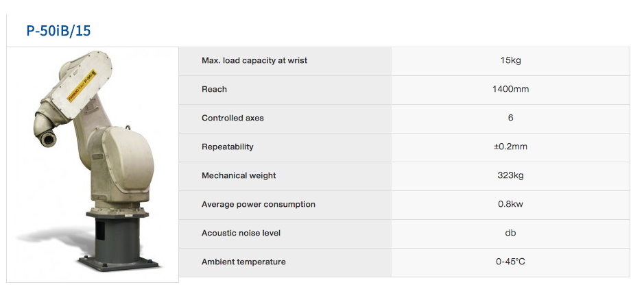Select the Reach specification label

(214, 89)
